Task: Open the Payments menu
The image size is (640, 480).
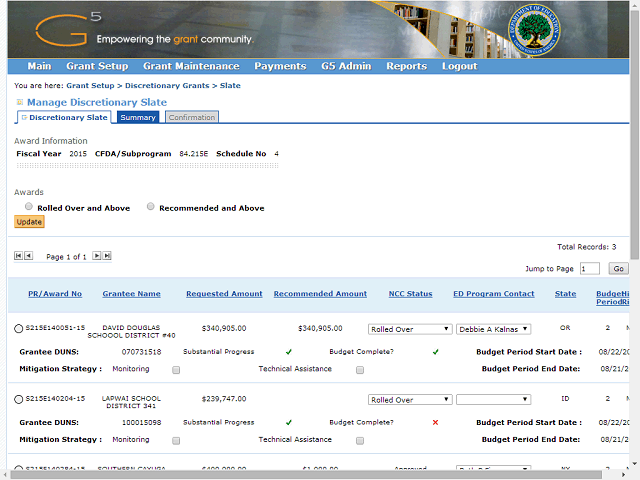Action: click(x=280, y=66)
